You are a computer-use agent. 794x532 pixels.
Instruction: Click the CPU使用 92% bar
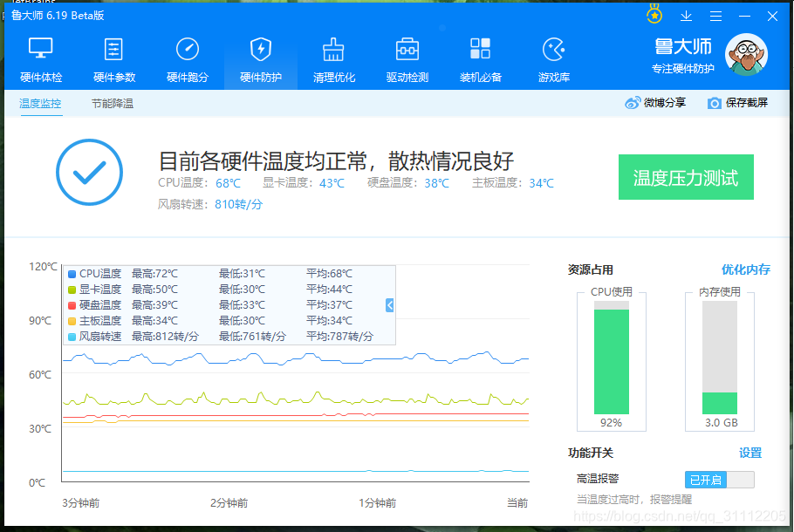click(x=611, y=358)
